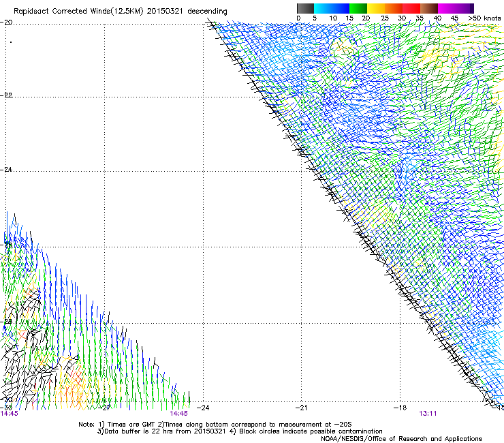Click the purple '14:46' pass time label
Viewport: 504px width, 443px height.
click(178, 414)
